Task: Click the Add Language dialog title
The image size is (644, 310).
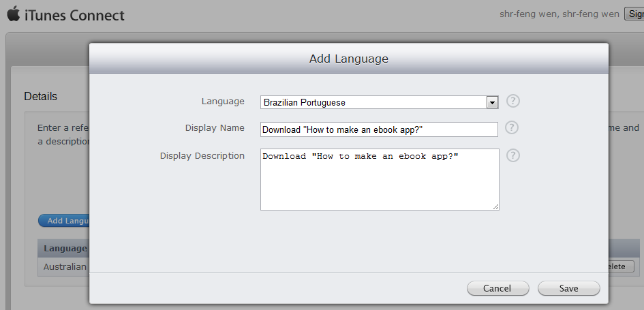Action: pyautogui.click(x=349, y=59)
